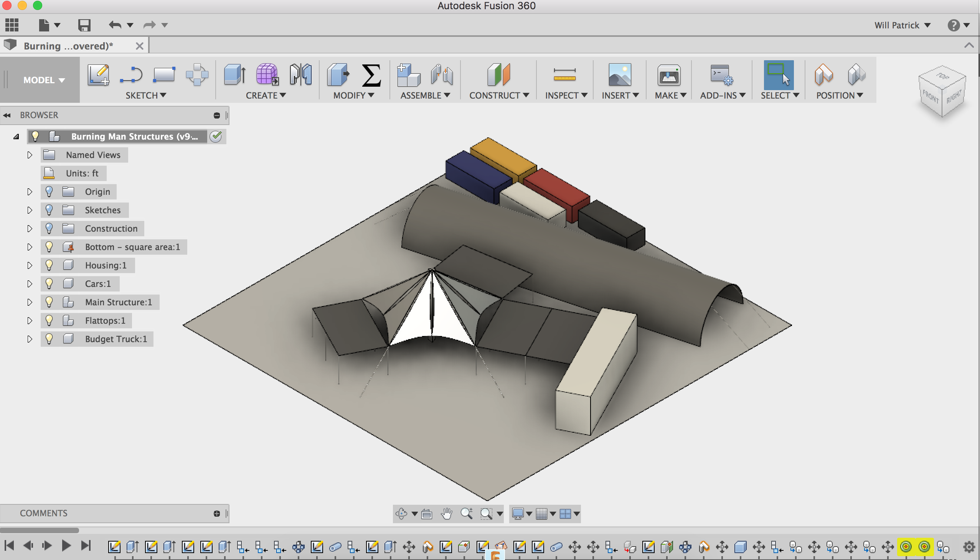Click the grid display toggle icon

tap(543, 514)
